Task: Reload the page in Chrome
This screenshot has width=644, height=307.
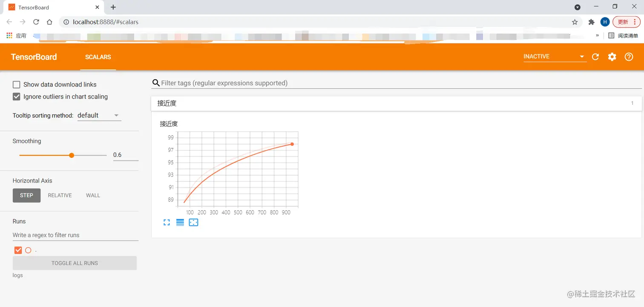Action: (36, 22)
